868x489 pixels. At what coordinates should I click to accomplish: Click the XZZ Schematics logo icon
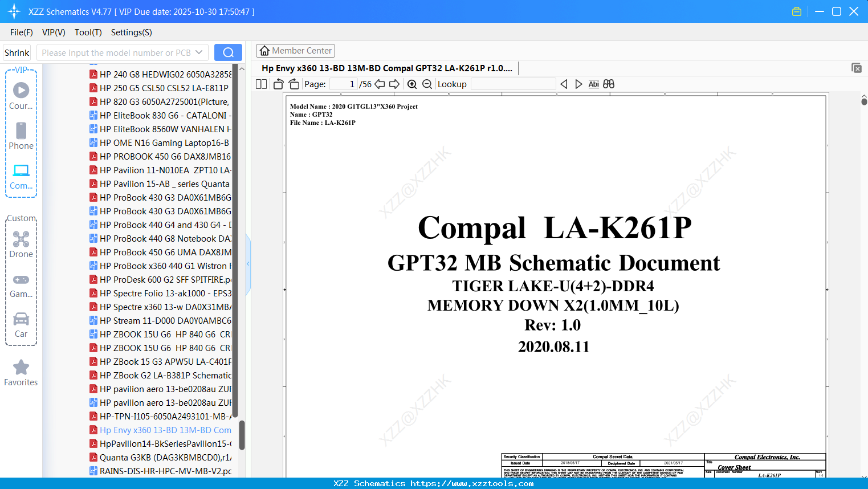click(x=14, y=11)
